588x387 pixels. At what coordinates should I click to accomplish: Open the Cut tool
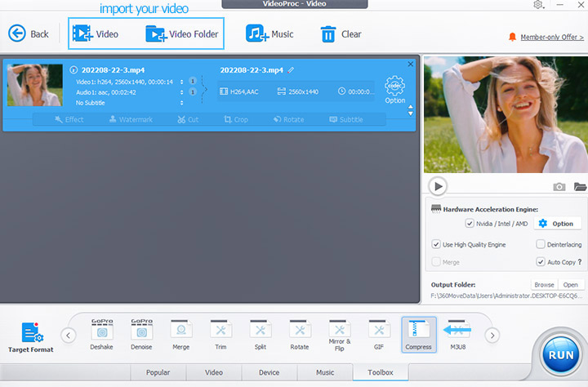(188, 120)
